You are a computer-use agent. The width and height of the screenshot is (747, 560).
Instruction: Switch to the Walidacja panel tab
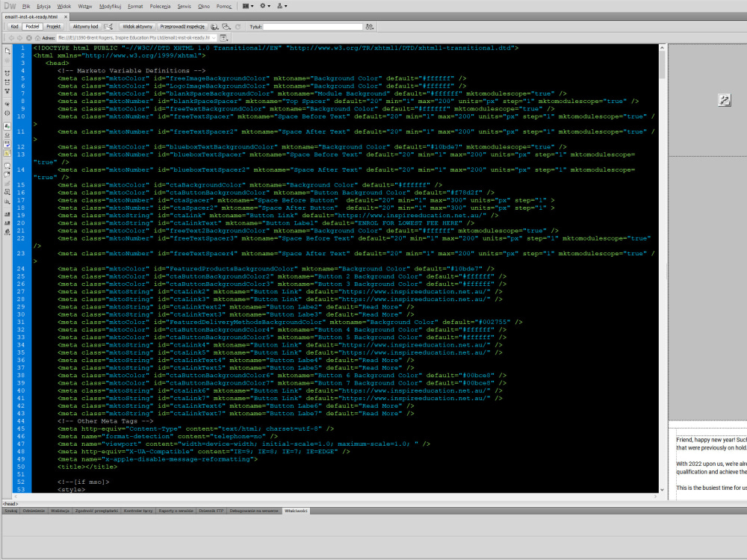pos(60,511)
